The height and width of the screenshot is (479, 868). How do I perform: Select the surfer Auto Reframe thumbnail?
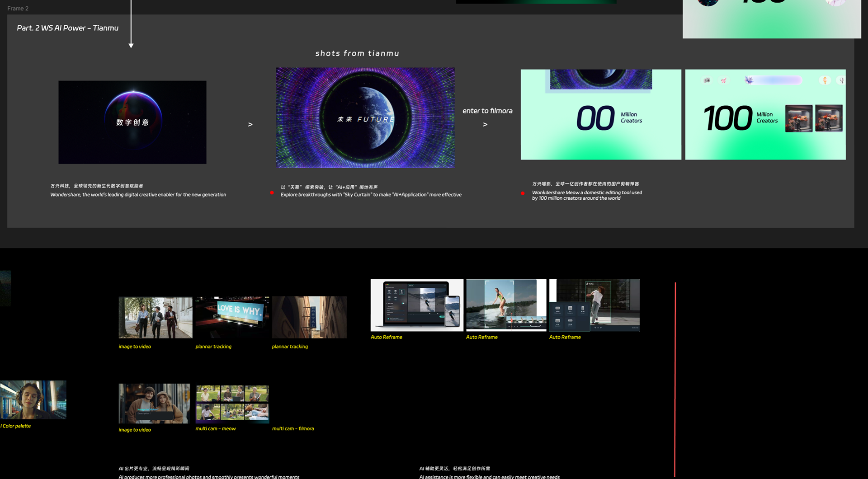[x=506, y=305]
